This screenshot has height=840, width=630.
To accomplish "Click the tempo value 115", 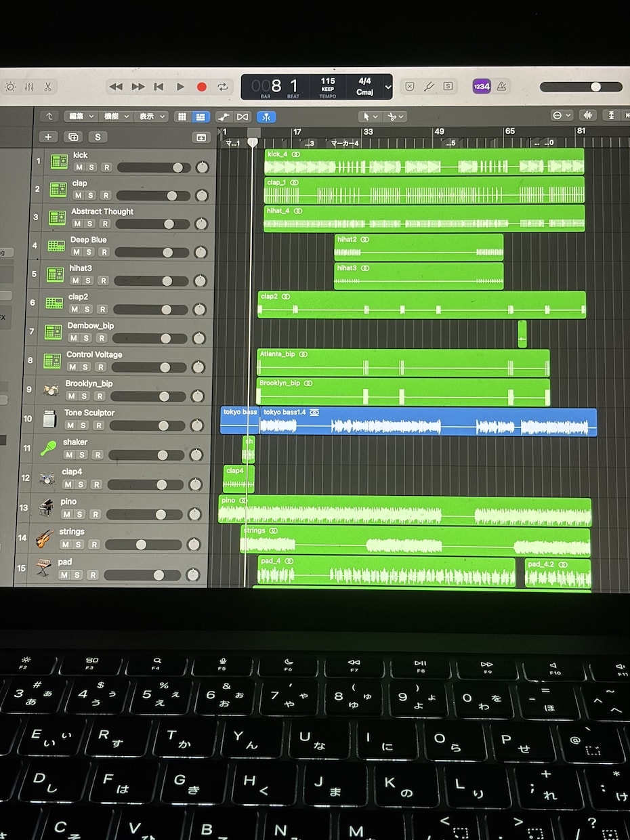I will [328, 81].
